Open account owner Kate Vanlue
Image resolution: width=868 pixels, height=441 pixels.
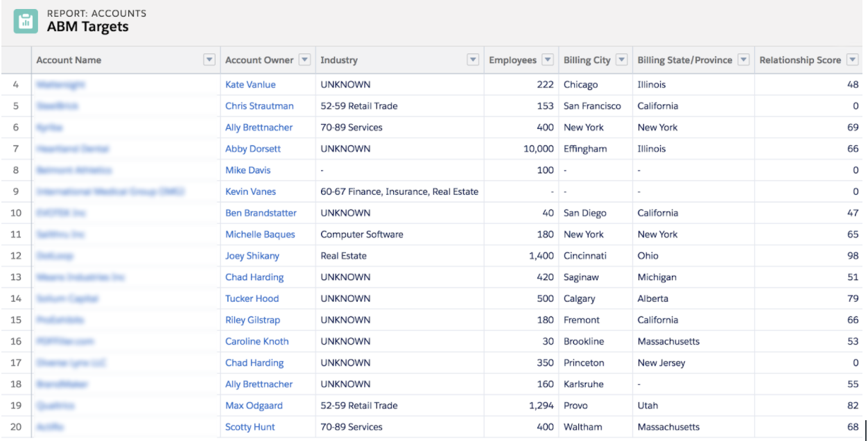(250, 85)
